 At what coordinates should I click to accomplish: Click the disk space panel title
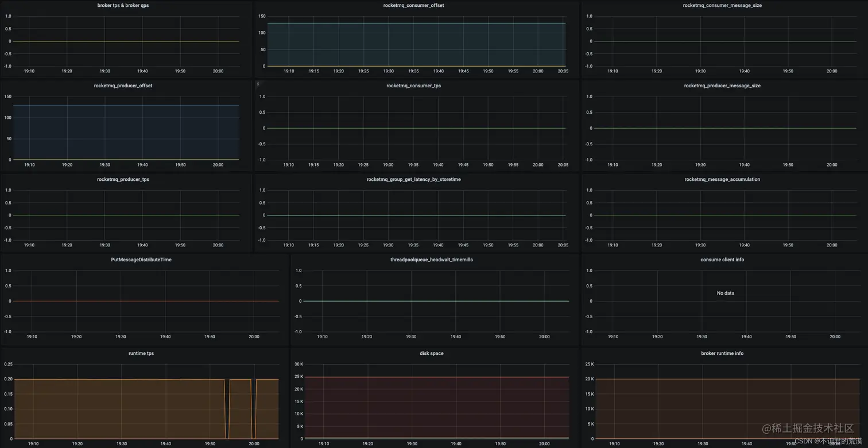coord(432,353)
